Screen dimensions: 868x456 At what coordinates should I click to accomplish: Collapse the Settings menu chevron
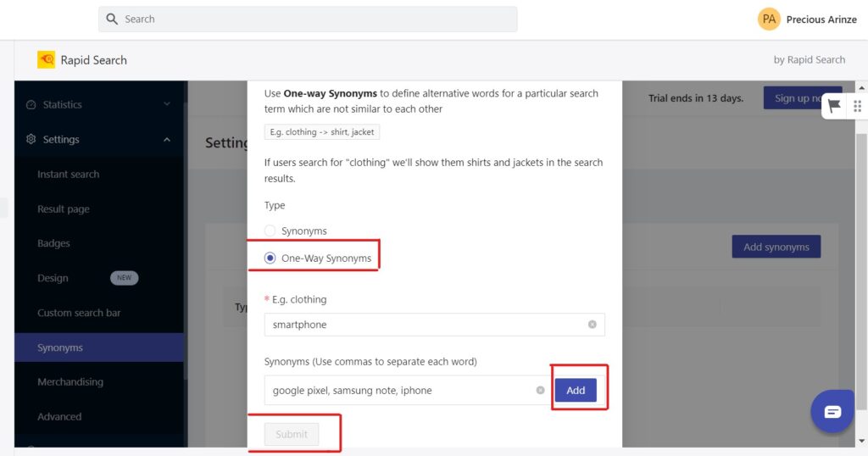point(167,140)
